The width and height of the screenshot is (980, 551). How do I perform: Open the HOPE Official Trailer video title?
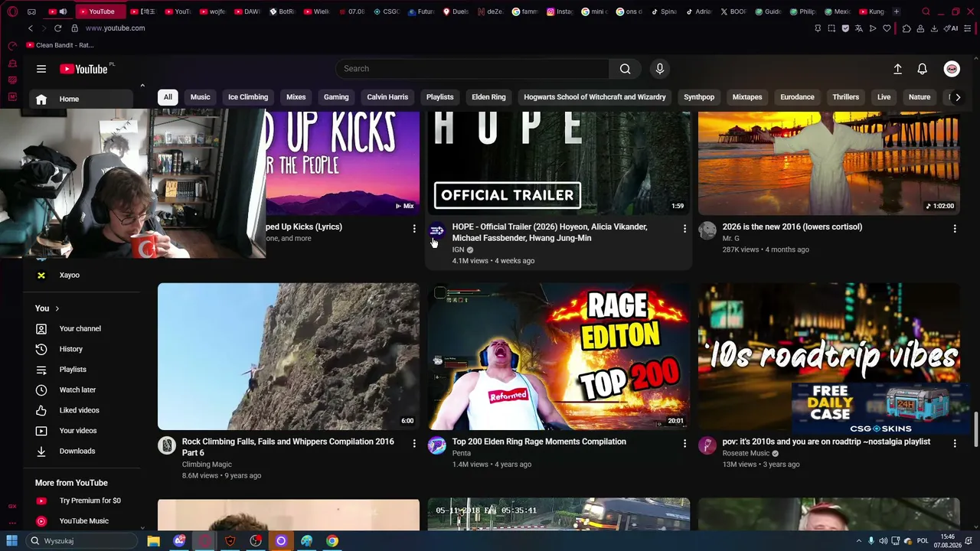click(550, 233)
